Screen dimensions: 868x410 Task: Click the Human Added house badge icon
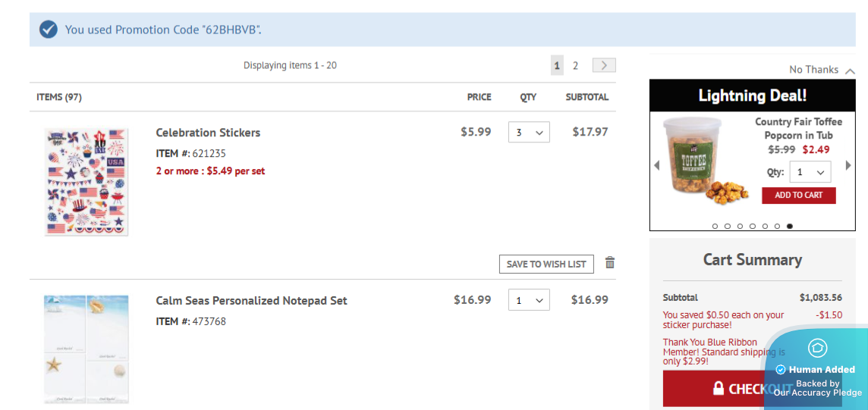(817, 348)
